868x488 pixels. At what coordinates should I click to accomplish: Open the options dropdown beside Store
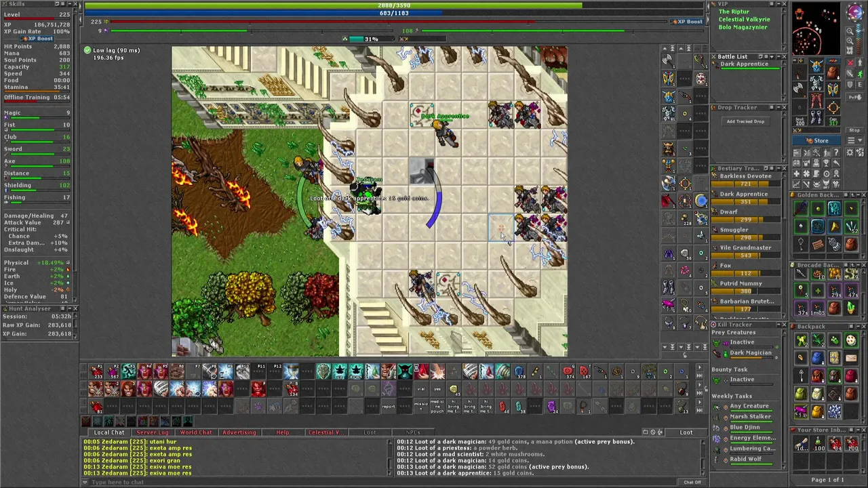tap(853, 141)
